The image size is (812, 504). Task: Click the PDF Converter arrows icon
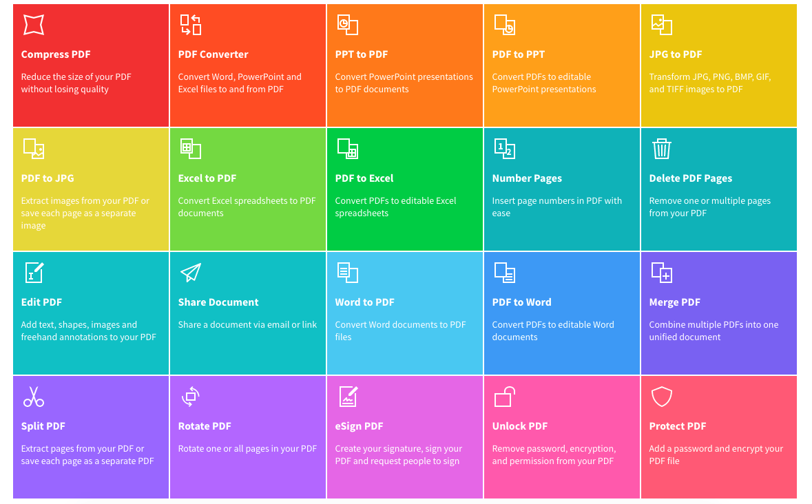tap(191, 25)
